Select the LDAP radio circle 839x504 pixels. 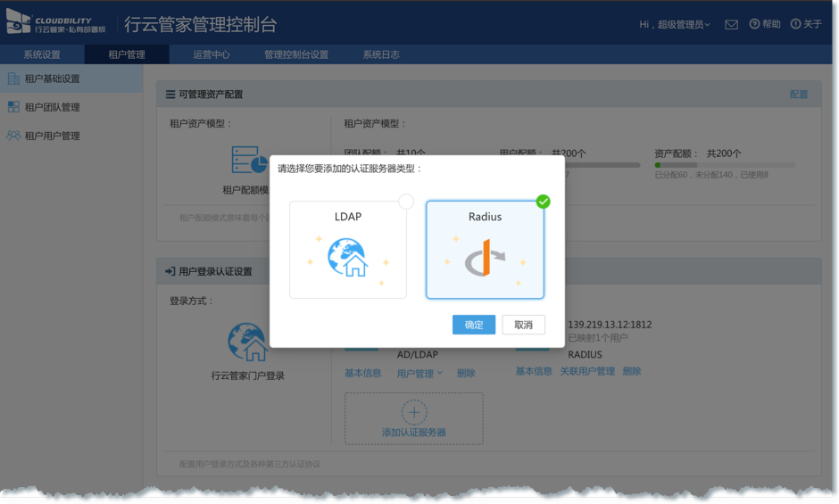coord(406,202)
